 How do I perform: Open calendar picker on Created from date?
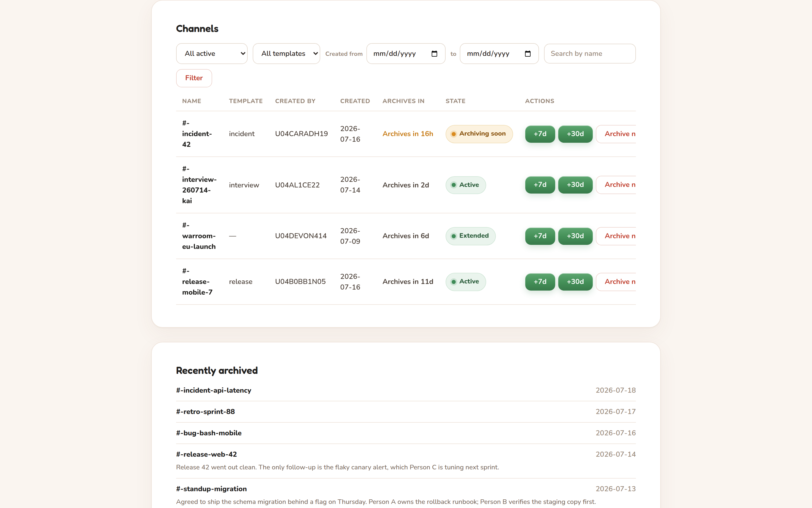point(434,53)
